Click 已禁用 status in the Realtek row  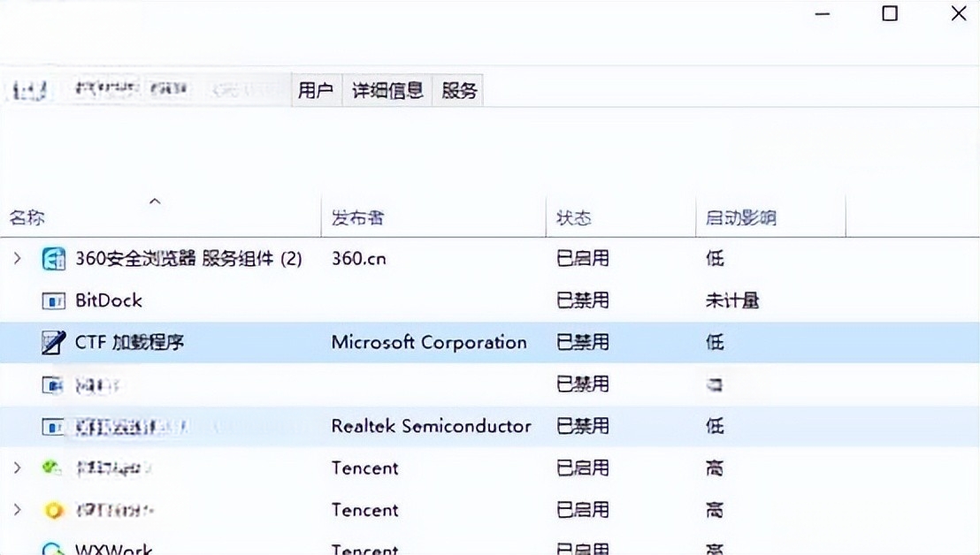(x=583, y=426)
